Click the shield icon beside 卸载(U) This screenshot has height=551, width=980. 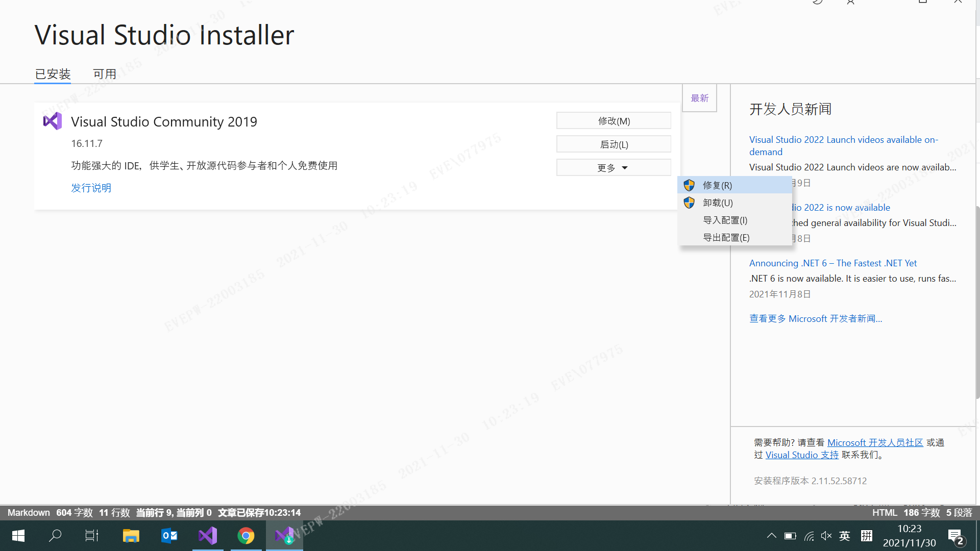pyautogui.click(x=689, y=203)
